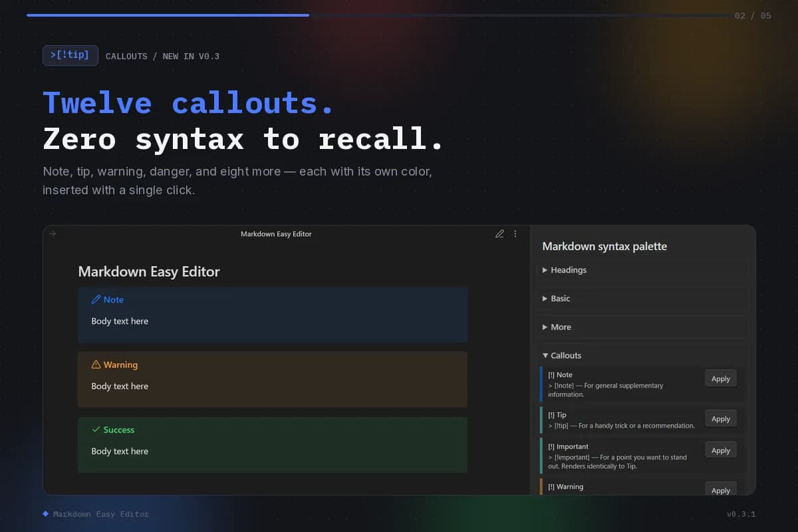Click the [!] Note palette entry label
The width and height of the screenshot is (798, 532).
[x=560, y=375]
